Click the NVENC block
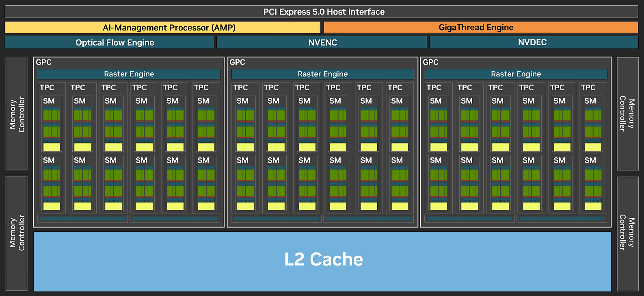 (322, 42)
